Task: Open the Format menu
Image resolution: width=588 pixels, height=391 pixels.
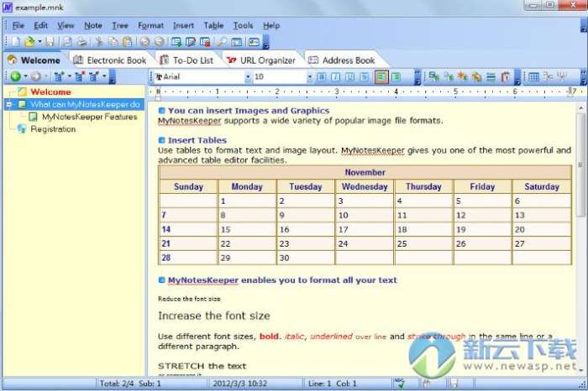Action: 150,25
